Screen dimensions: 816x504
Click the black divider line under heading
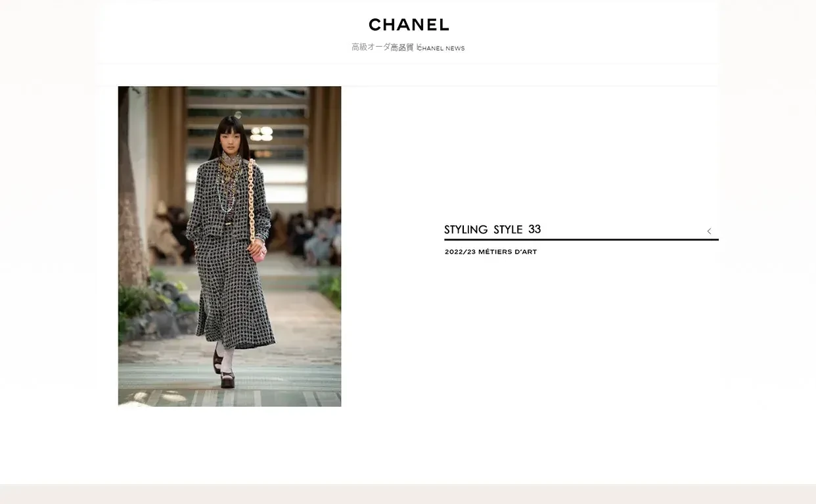point(581,240)
